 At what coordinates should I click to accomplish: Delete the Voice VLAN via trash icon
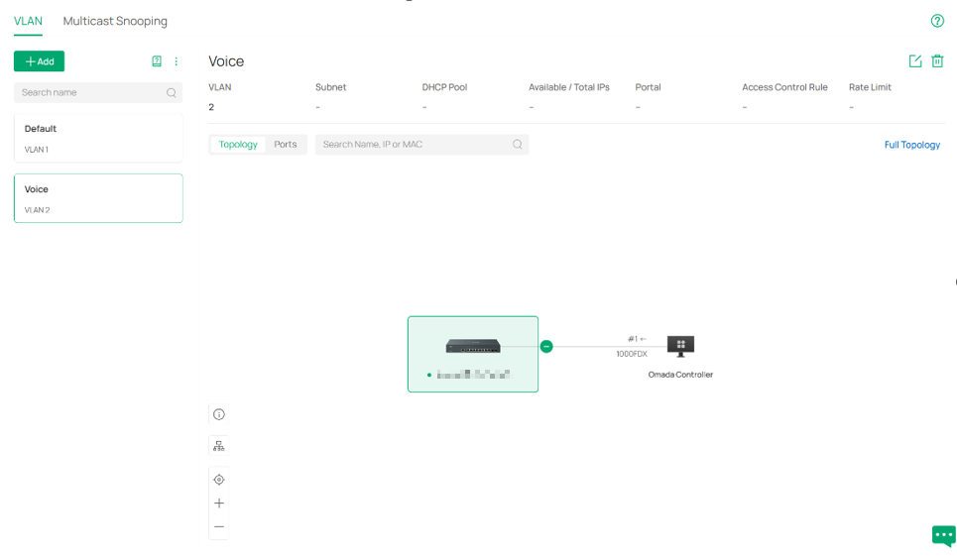click(x=937, y=61)
